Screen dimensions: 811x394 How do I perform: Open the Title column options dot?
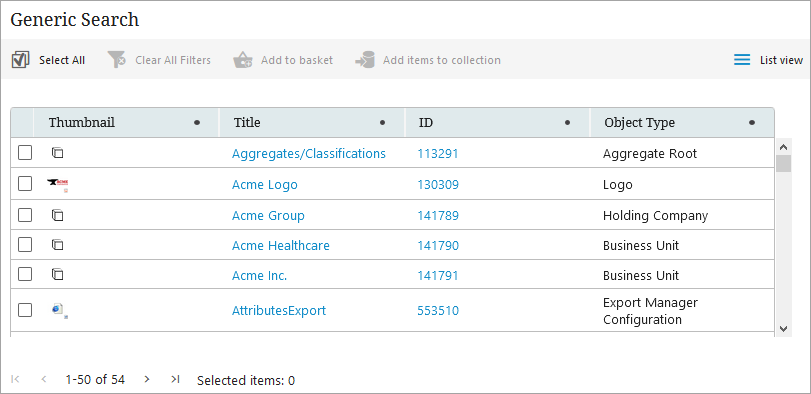click(382, 123)
